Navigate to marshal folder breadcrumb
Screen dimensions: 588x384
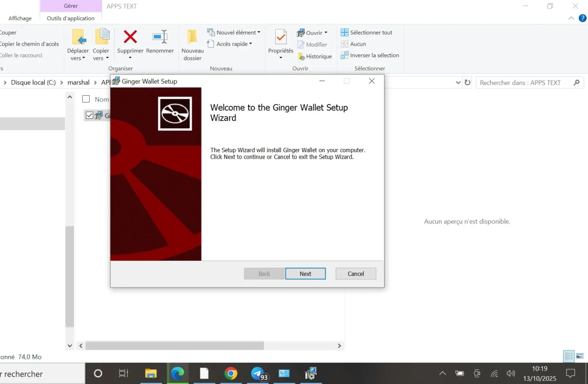[79, 83]
